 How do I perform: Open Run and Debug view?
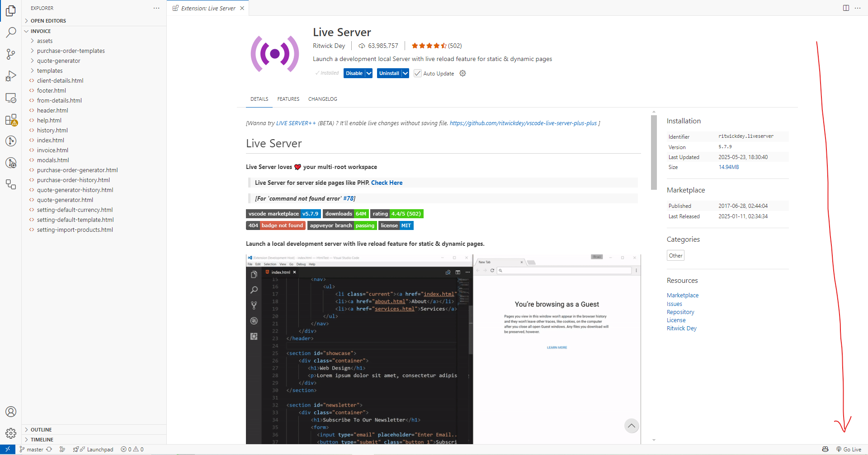[11, 76]
